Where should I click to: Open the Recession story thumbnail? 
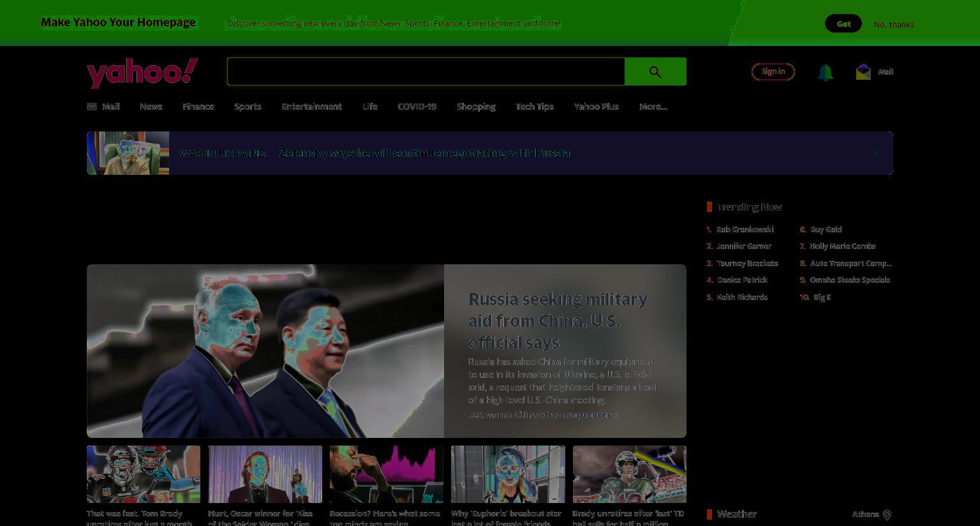pos(387,474)
